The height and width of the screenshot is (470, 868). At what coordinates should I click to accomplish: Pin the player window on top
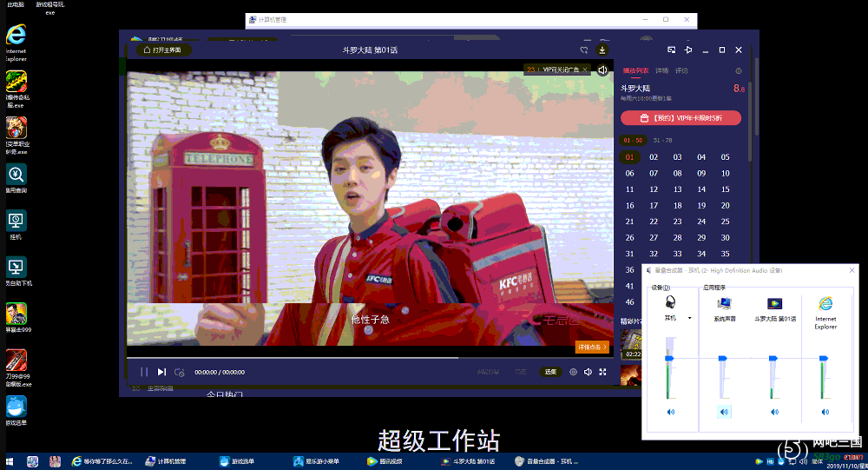click(x=688, y=50)
